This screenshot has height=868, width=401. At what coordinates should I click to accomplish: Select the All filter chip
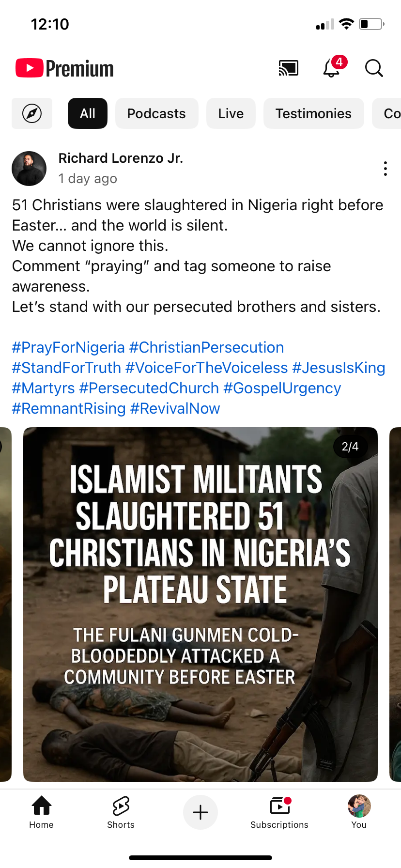pos(88,113)
